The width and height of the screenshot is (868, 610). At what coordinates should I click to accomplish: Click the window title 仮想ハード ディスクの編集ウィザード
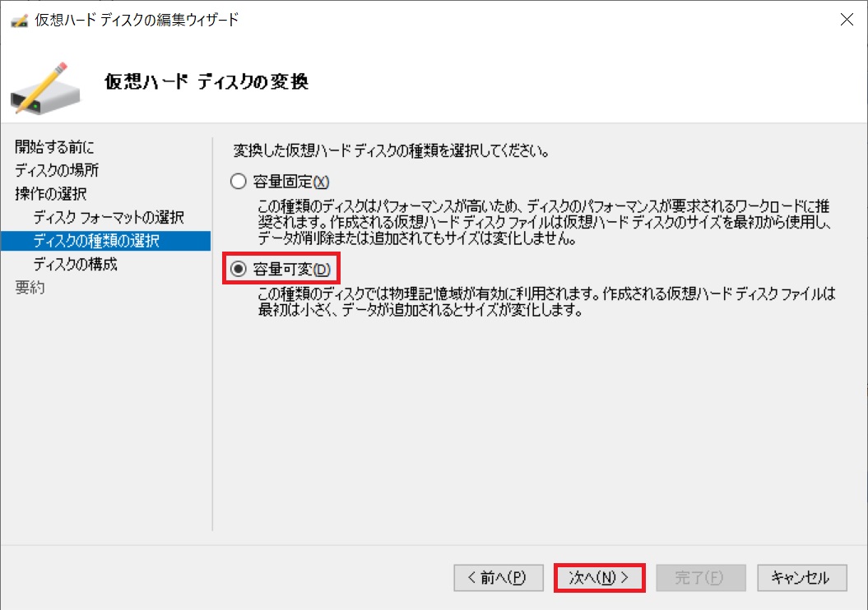(x=137, y=20)
